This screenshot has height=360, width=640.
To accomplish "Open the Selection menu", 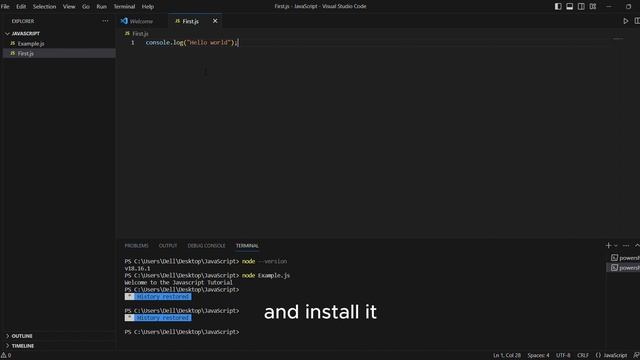I will pos(44,7).
